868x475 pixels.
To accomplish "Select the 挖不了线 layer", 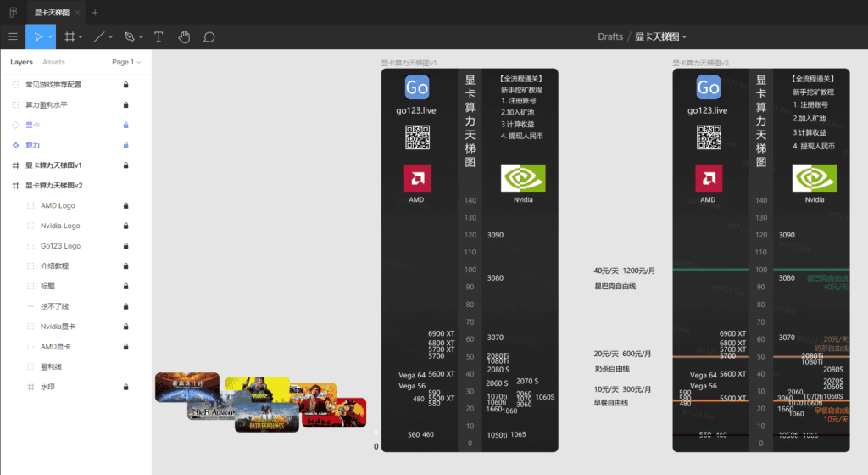I will [x=75, y=306].
